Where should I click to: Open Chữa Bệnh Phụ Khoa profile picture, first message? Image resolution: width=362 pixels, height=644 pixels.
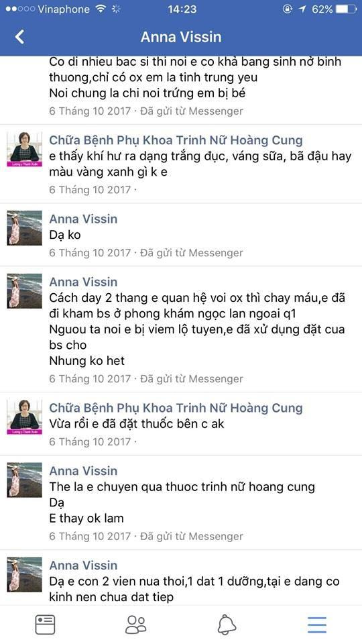[25, 149]
